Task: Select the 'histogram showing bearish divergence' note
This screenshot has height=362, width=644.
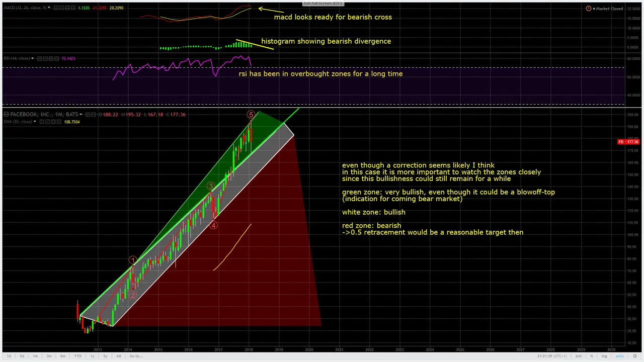Action: click(x=326, y=41)
